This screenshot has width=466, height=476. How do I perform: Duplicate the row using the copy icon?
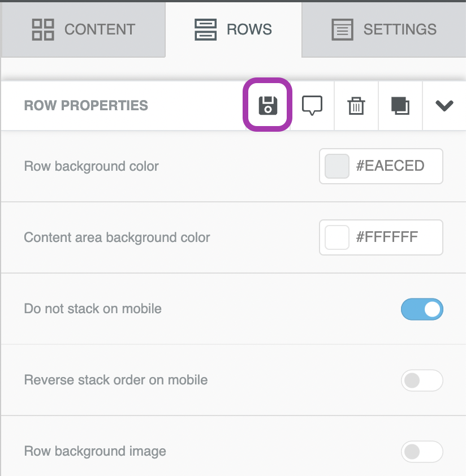point(400,106)
